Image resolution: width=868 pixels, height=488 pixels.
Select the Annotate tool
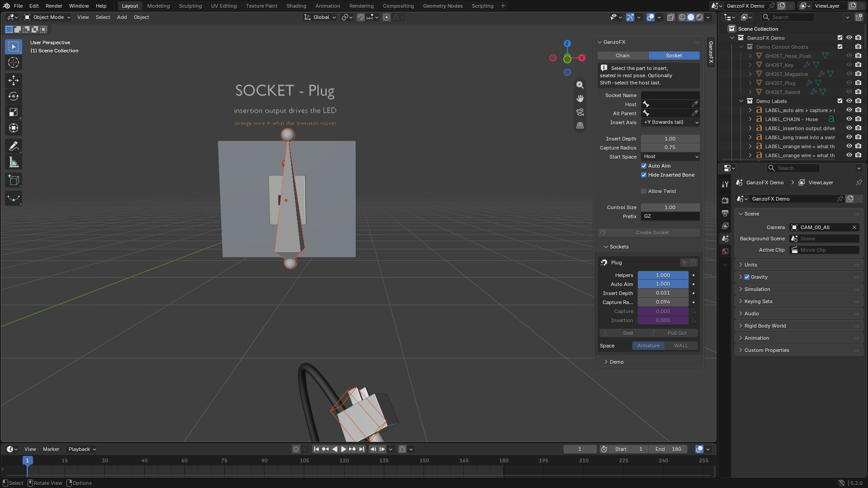click(x=14, y=146)
